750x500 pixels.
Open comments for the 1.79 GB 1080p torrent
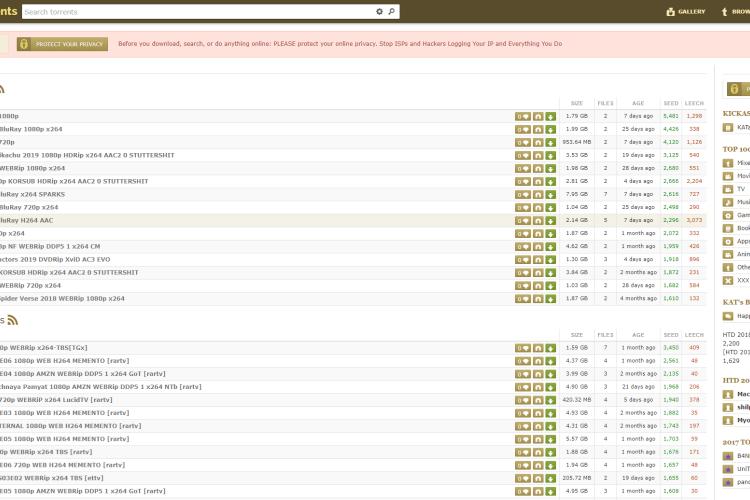click(x=523, y=116)
